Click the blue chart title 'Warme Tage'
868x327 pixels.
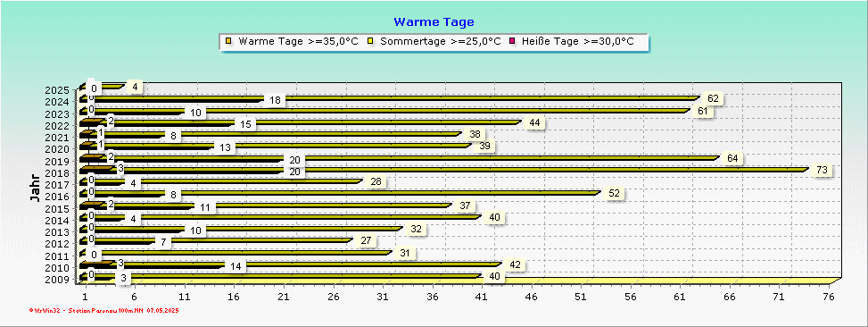click(434, 22)
